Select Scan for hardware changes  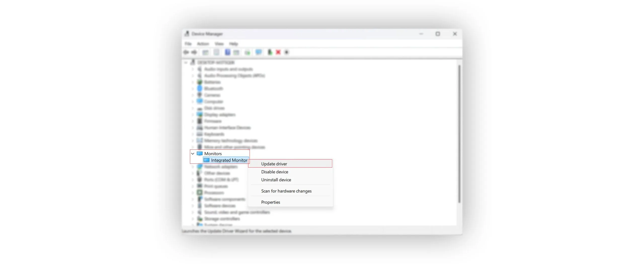tap(286, 191)
